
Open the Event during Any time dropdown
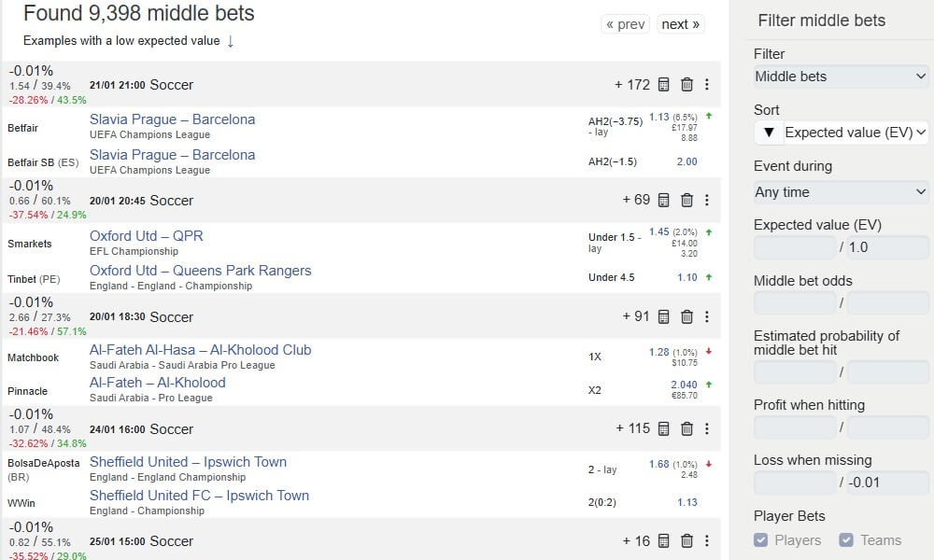pos(839,190)
